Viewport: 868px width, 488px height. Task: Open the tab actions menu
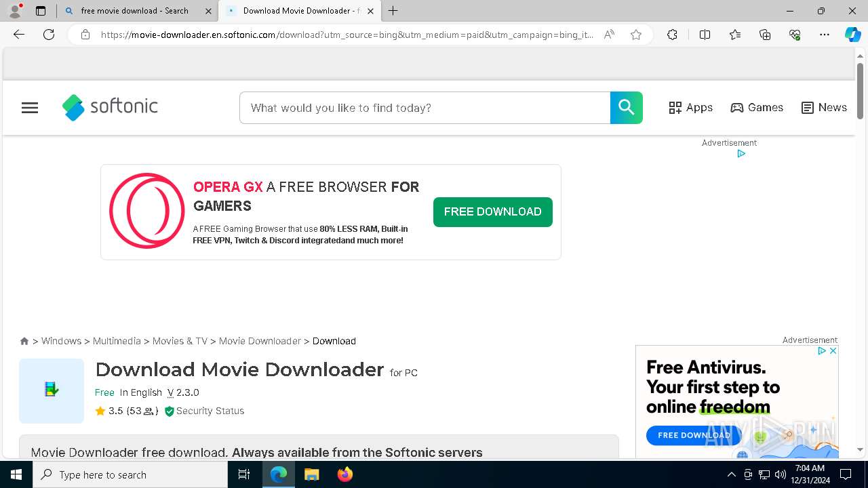pyautogui.click(x=41, y=11)
